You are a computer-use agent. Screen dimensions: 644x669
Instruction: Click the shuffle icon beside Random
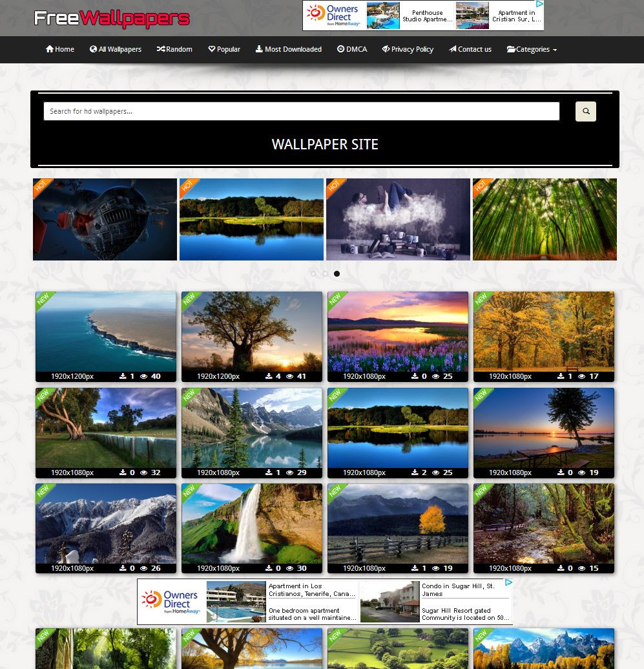161,49
